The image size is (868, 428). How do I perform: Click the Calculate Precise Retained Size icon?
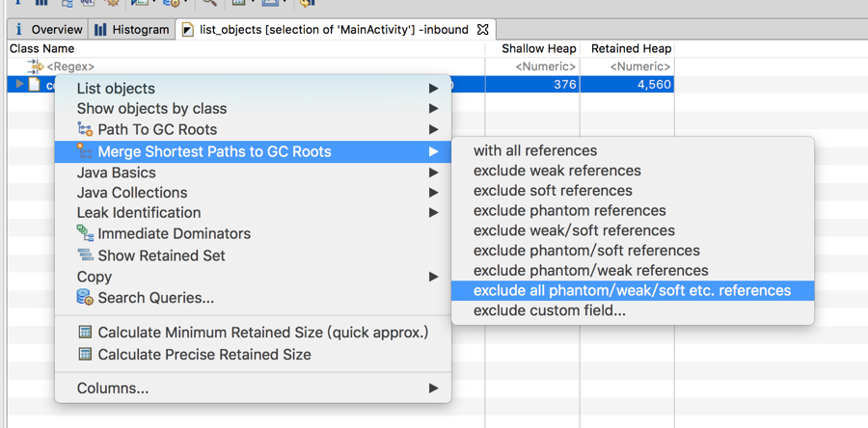pyautogui.click(x=85, y=355)
